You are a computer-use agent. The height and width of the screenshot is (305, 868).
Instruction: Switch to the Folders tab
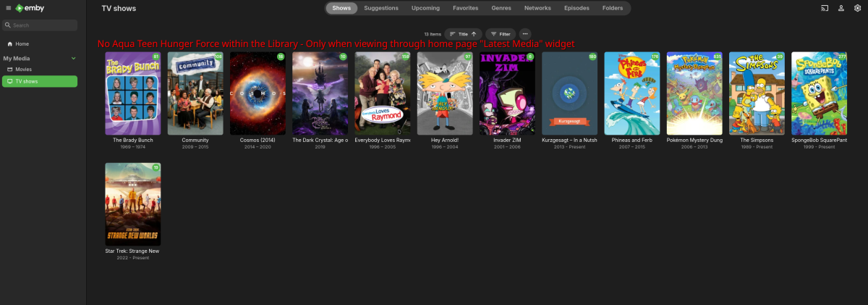click(x=613, y=8)
